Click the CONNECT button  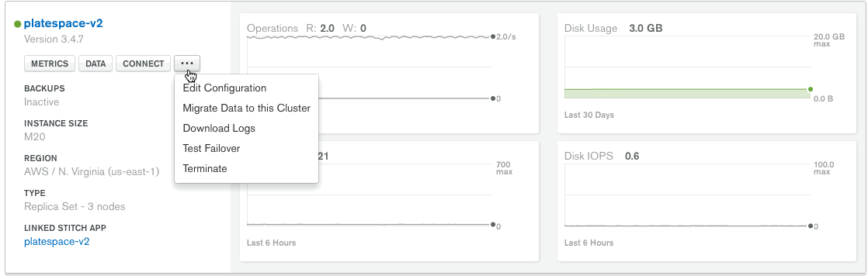(144, 64)
